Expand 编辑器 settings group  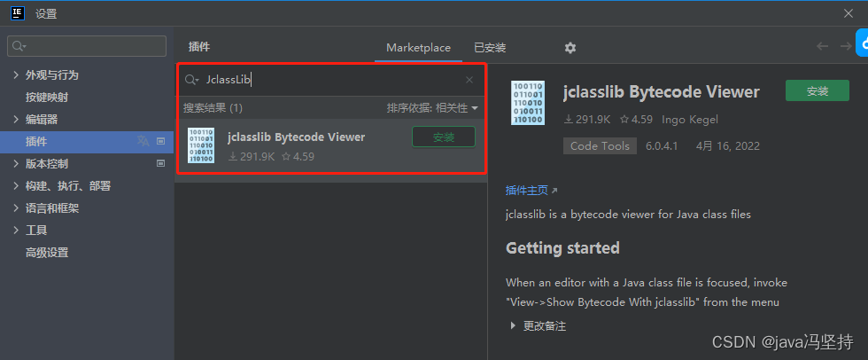tap(16, 119)
